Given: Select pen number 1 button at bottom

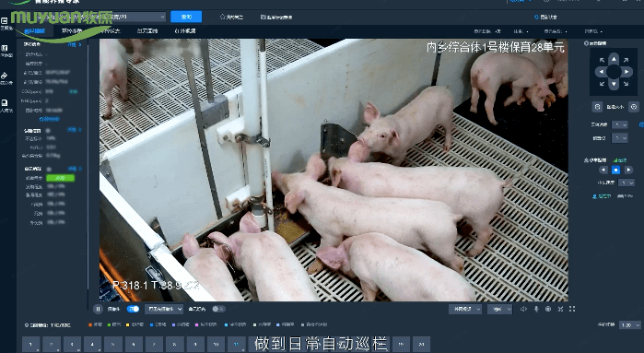Looking at the screenshot, I should pyautogui.click(x=30, y=345).
